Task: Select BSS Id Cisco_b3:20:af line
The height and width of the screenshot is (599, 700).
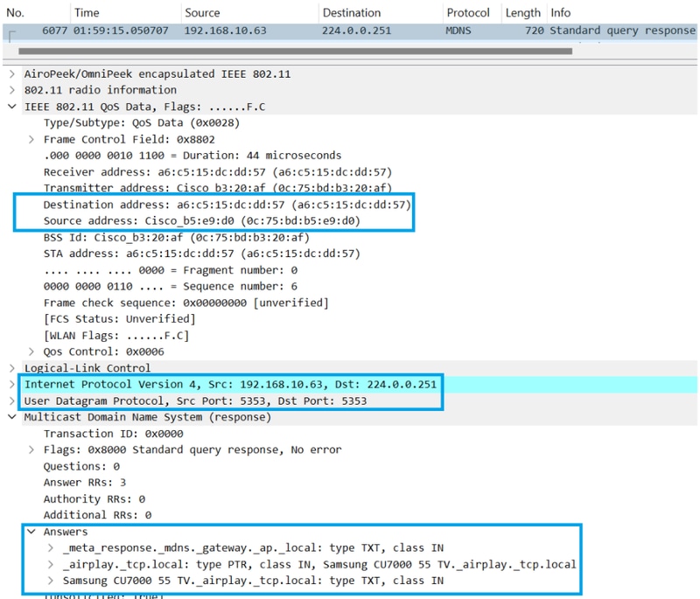Action: (177, 237)
